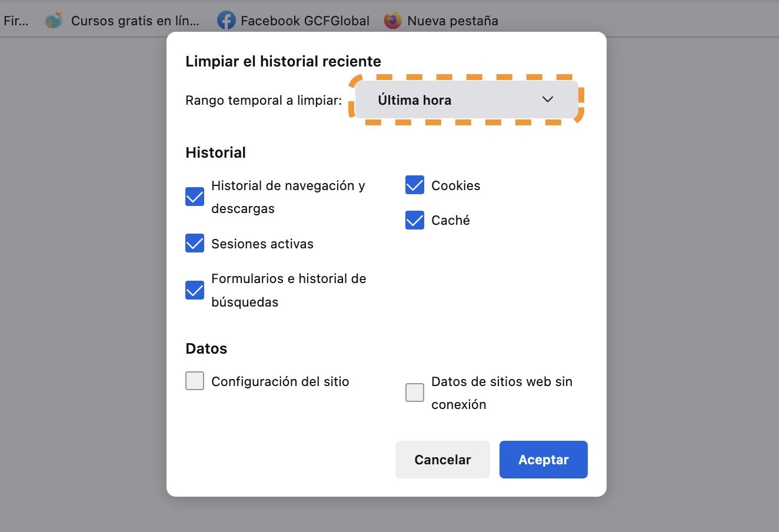Click the Facebook icon in the bookmarks bar
779x532 pixels.
point(227,20)
